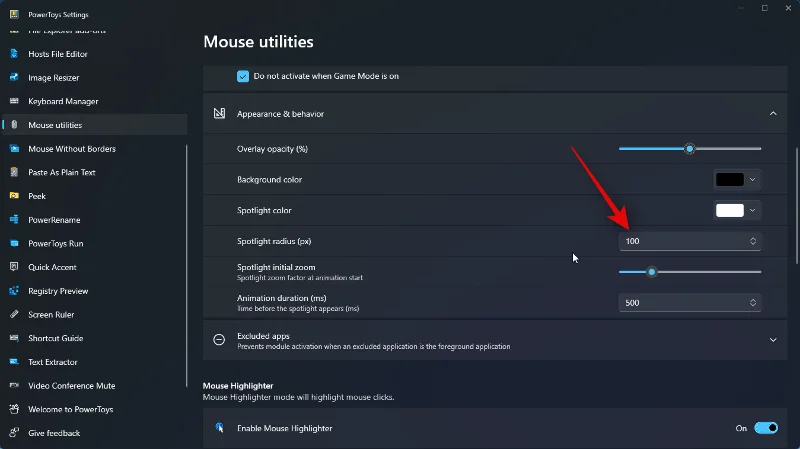This screenshot has height=449, width=800.
Task: Go to Paste As Plain Text page
Action: [62, 173]
